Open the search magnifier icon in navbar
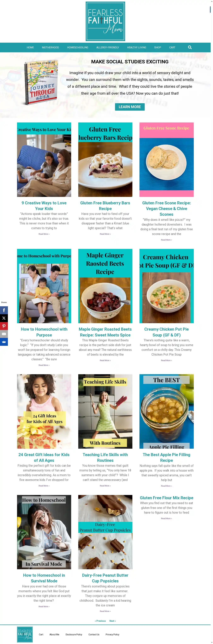The width and height of the screenshot is (213, 644). pos(190,47)
